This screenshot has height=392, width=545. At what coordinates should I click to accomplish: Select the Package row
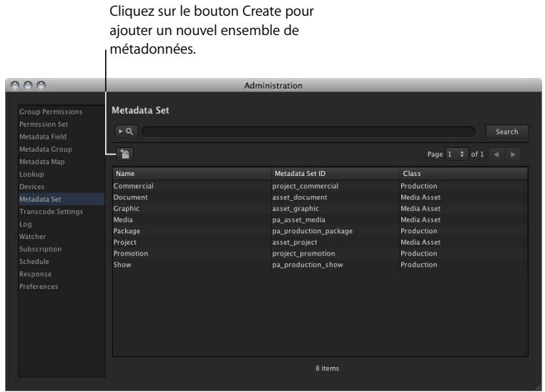click(x=320, y=231)
